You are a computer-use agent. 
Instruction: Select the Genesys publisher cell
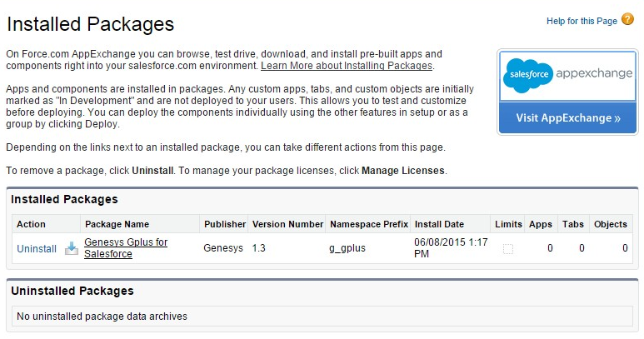(223, 248)
